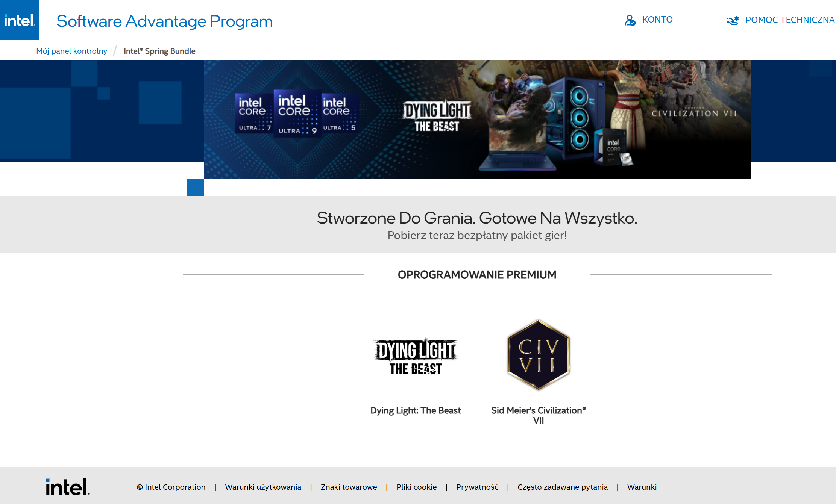Click the Intel logo in footer

tap(68, 487)
